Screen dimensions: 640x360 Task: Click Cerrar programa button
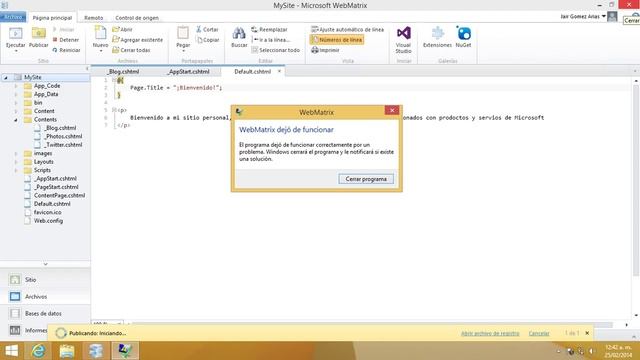[x=366, y=179]
